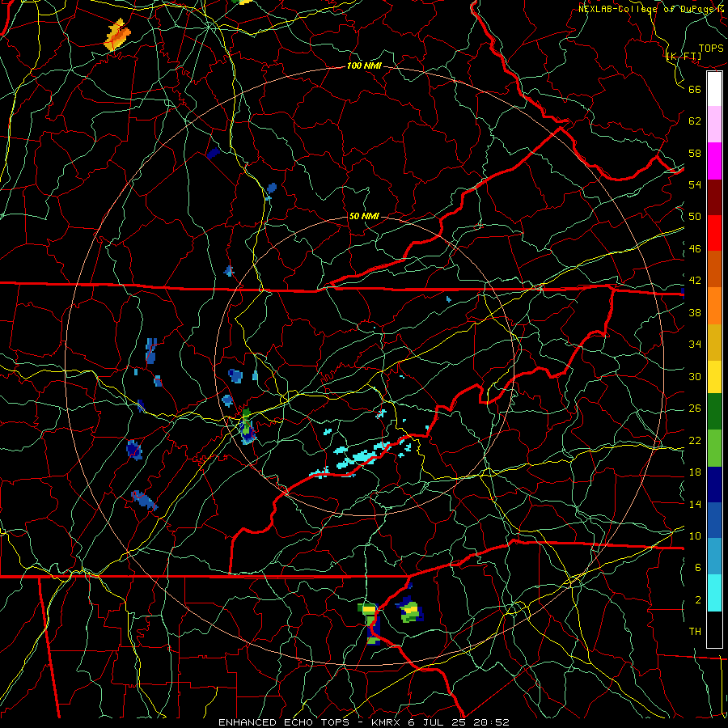Screen dimensions: 728x728
Task: Click the 'TOPS' legend heading
Action: 711,49
